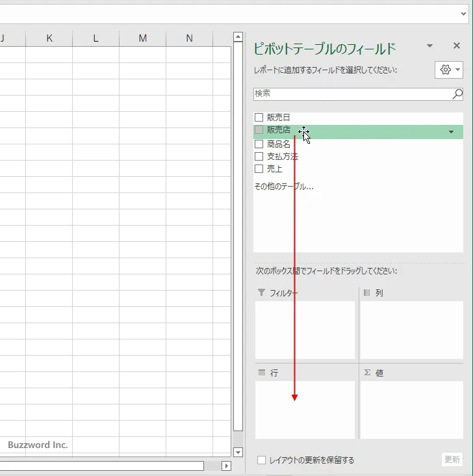
Task: Click the horizontal scrollbar right arrow
Action: [x=226, y=466]
